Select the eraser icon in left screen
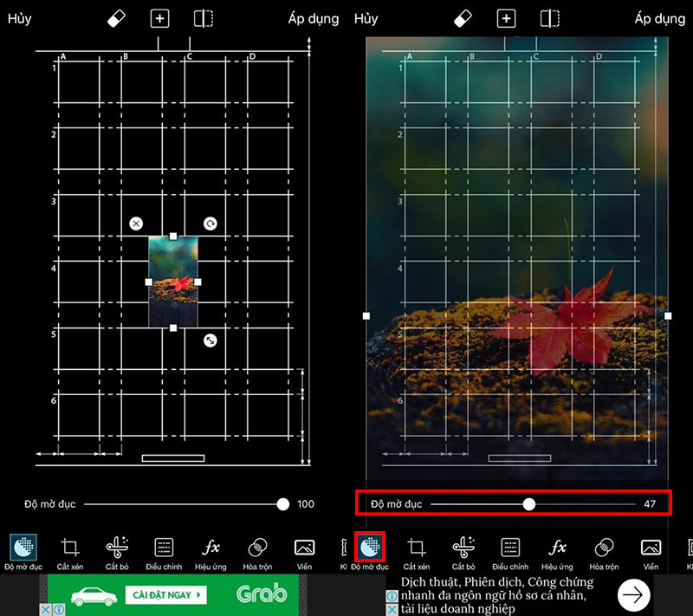The image size is (693, 616). pyautogui.click(x=116, y=18)
